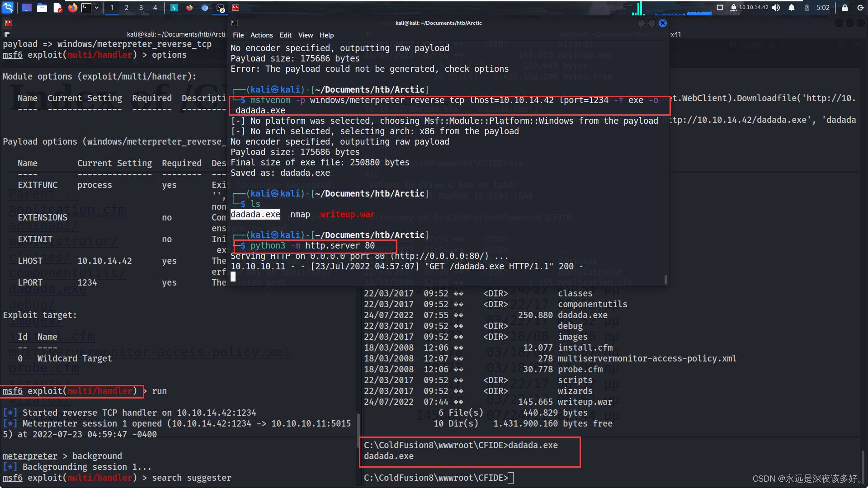
Task: Click the log out icon
Action: tap(860, 8)
